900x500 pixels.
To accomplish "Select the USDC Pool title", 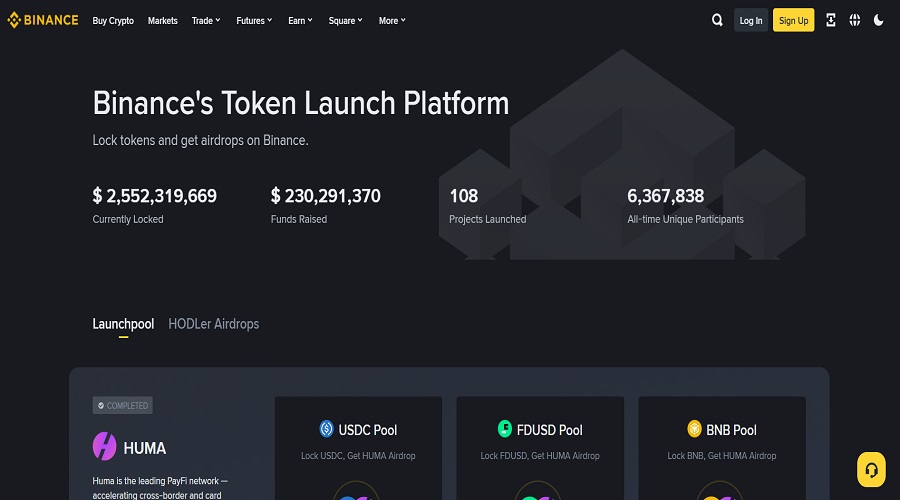I will click(x=367, y=430).
